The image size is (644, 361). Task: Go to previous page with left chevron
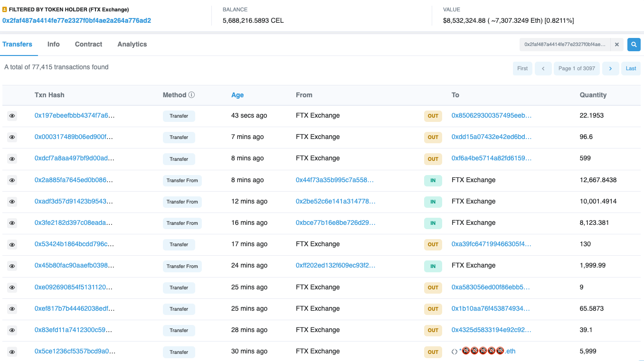(x=543, y=68)
